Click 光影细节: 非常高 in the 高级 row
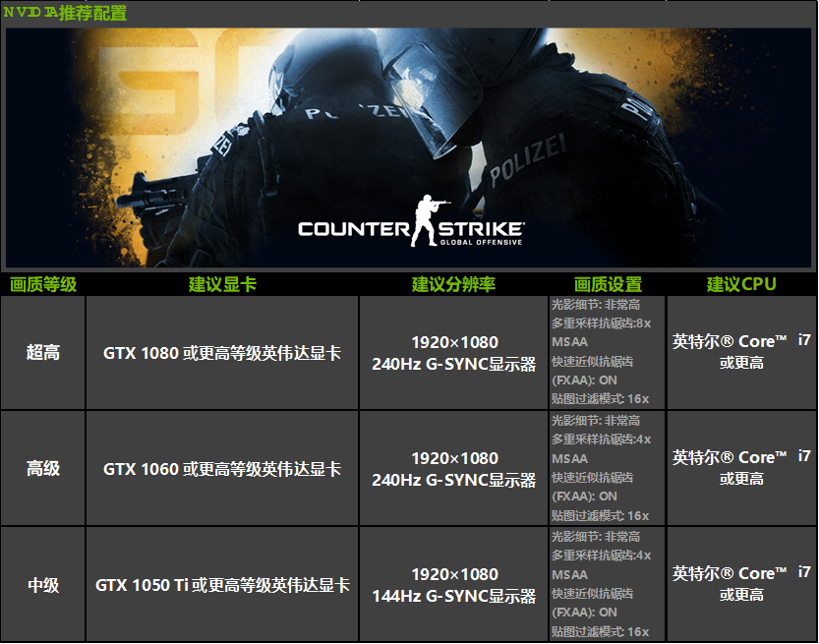 pyautogui.click(x=596, y=421)
